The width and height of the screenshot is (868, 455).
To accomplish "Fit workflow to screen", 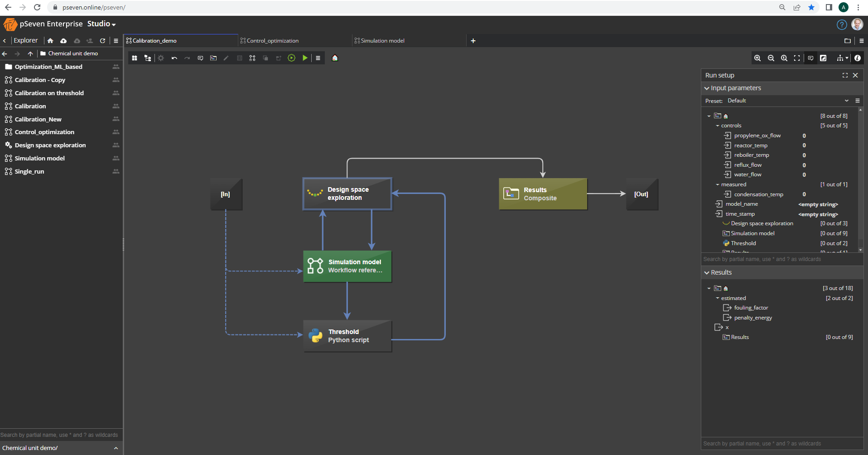I will point(797,58).
